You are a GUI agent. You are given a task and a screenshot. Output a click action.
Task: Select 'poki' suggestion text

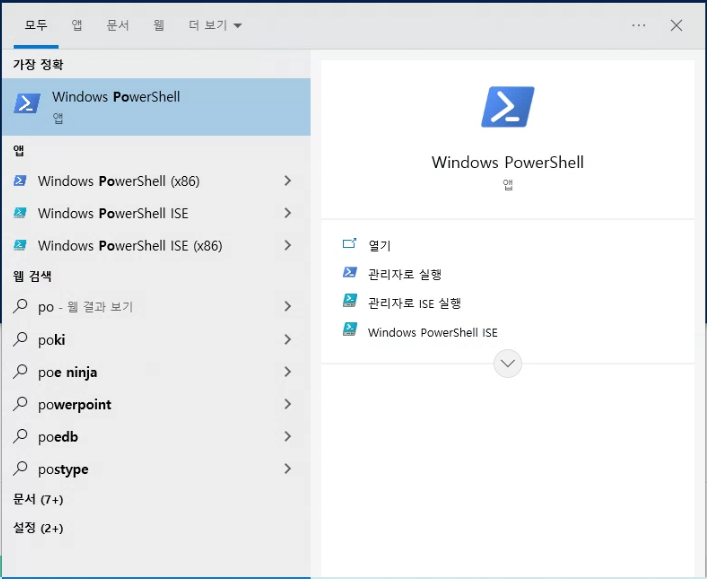tap(51, 340)
